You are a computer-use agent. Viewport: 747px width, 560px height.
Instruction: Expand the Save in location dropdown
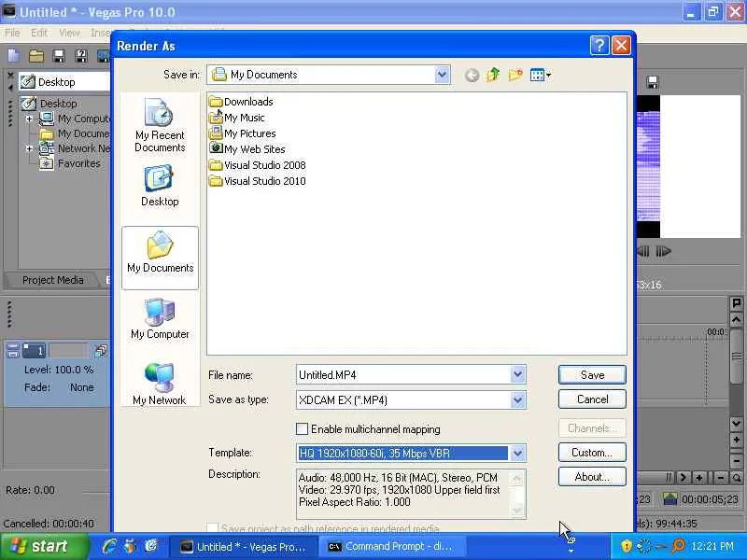pos(442,75)
